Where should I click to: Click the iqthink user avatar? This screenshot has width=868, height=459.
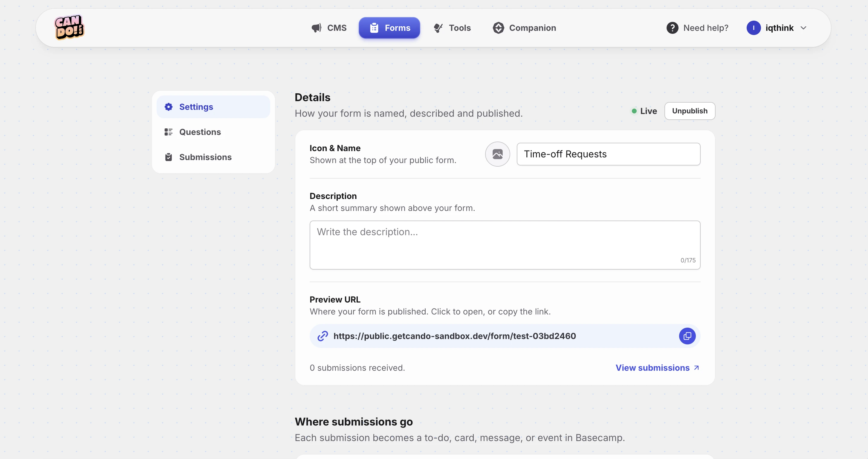[x=754, y=28]
